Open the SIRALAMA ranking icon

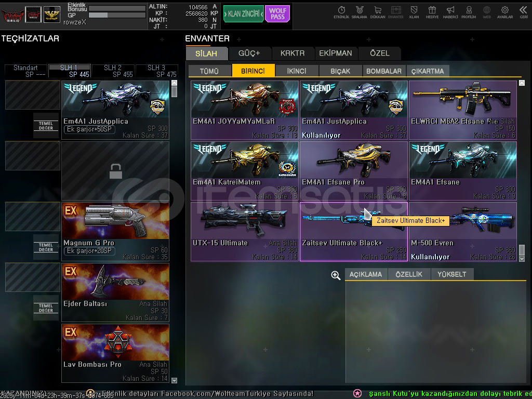360,12
